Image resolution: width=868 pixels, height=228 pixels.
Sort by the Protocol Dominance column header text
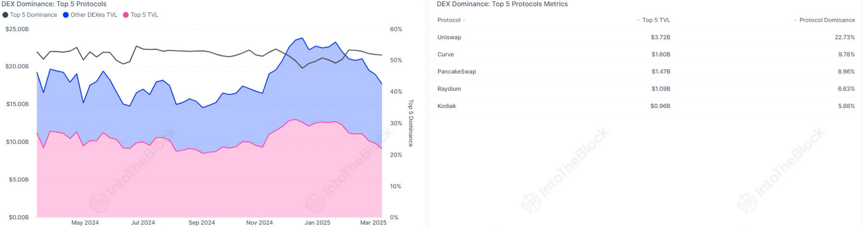click(x=827, y=20)
